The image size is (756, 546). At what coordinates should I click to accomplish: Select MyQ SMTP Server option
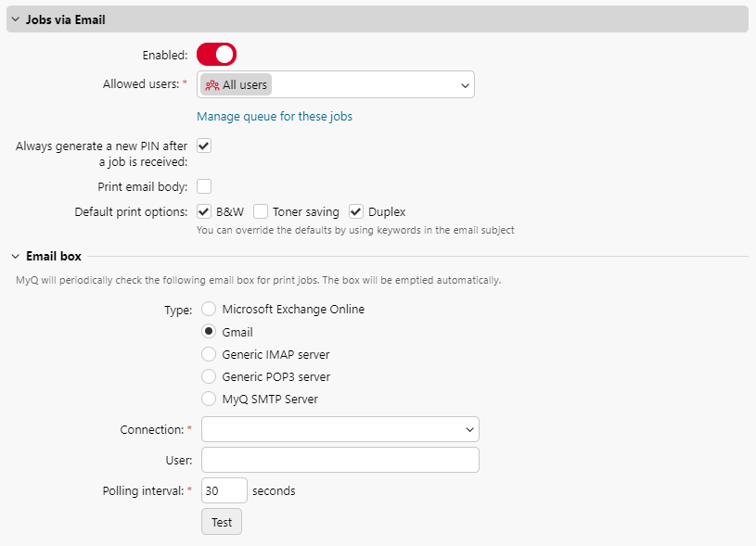coord(209,399)
